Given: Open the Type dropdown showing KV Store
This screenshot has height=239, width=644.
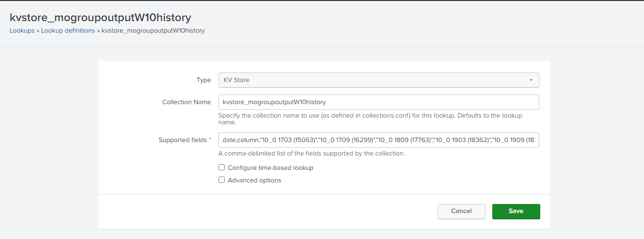Looking at the screenshot, I should tap(378, 80).
